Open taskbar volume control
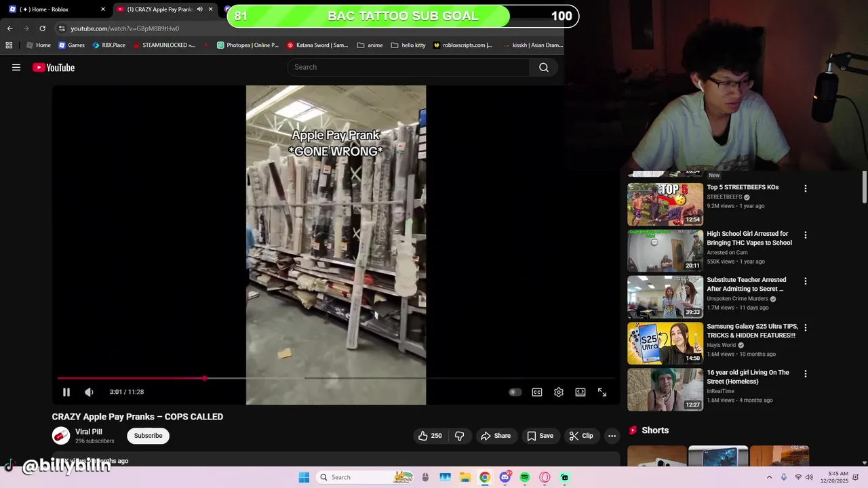 click(809, 477)
